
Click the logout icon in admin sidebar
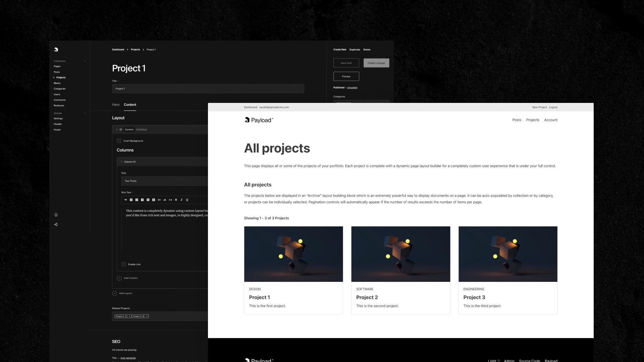pyautogui.click(x=56, y=225)
